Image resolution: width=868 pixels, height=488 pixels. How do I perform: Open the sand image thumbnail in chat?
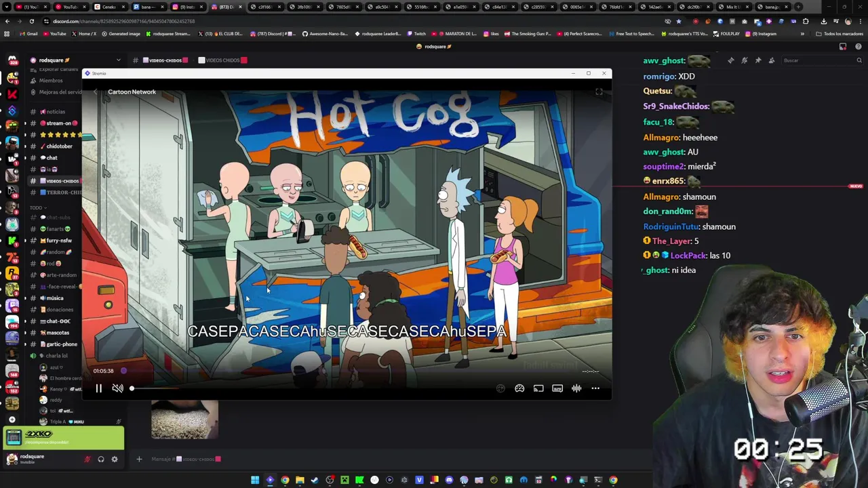(184, 420)
